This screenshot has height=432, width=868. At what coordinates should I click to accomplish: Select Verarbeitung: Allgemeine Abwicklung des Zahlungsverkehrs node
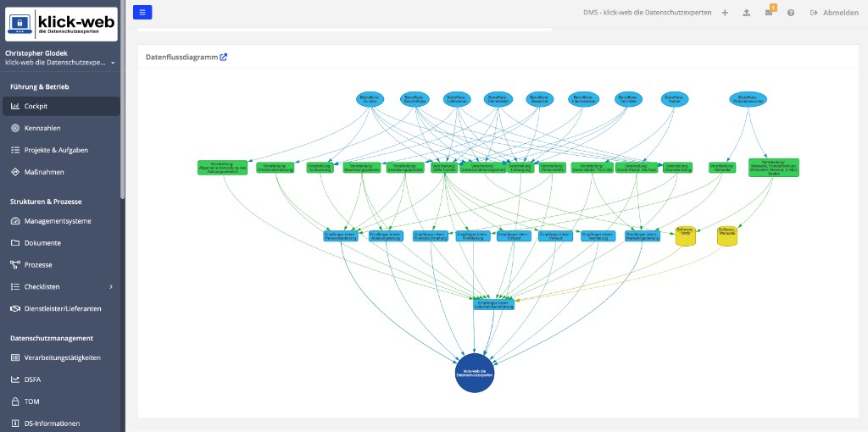pos(222,168)
